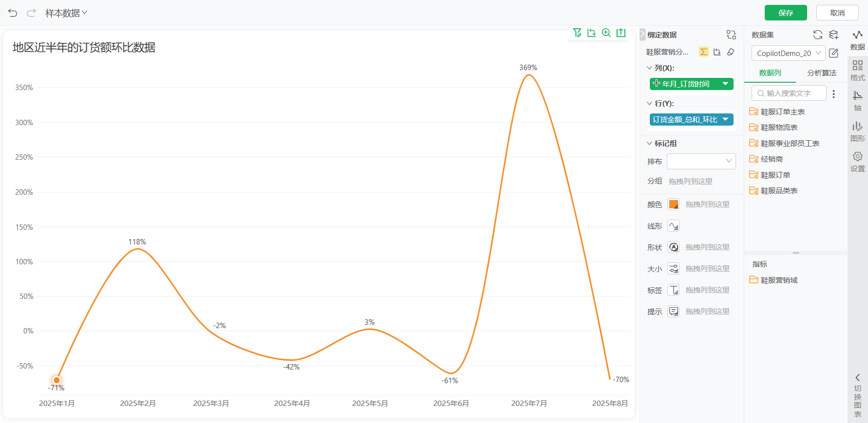Open the 排布 dropdown
The image size is (868, 423).
point(701,161)
